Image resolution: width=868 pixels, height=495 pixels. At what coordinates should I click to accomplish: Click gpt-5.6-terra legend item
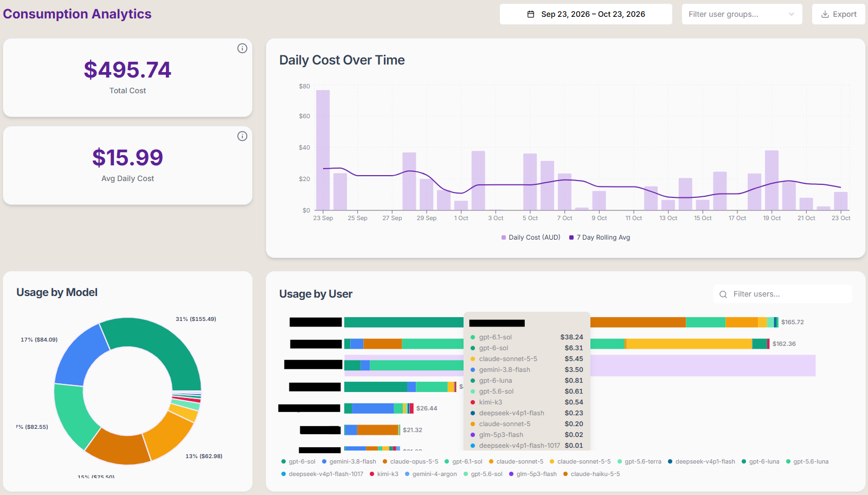tap(639, 461)
